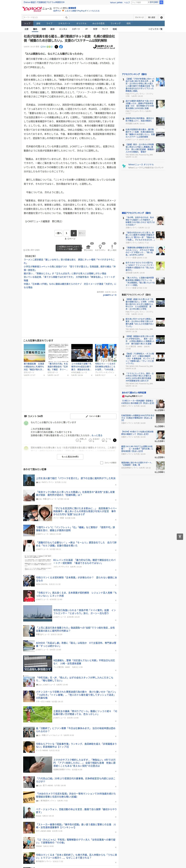Image resolution: width=186 pixels, height=868 pixels.
Task: Click the Yahoo! JAPAN news logo
Action: point(37,9)
